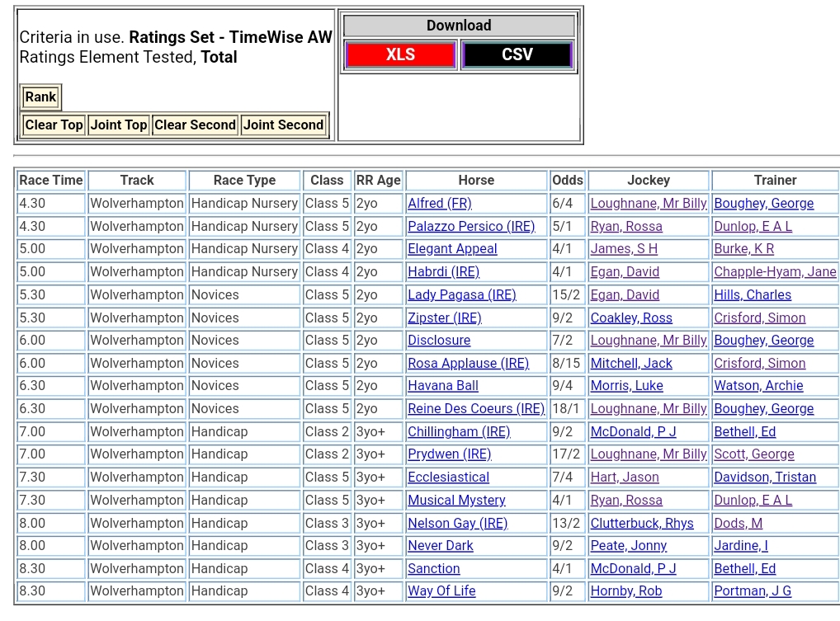Choose the Joint Top filter
840x621 pixels.
coord(119,125)
